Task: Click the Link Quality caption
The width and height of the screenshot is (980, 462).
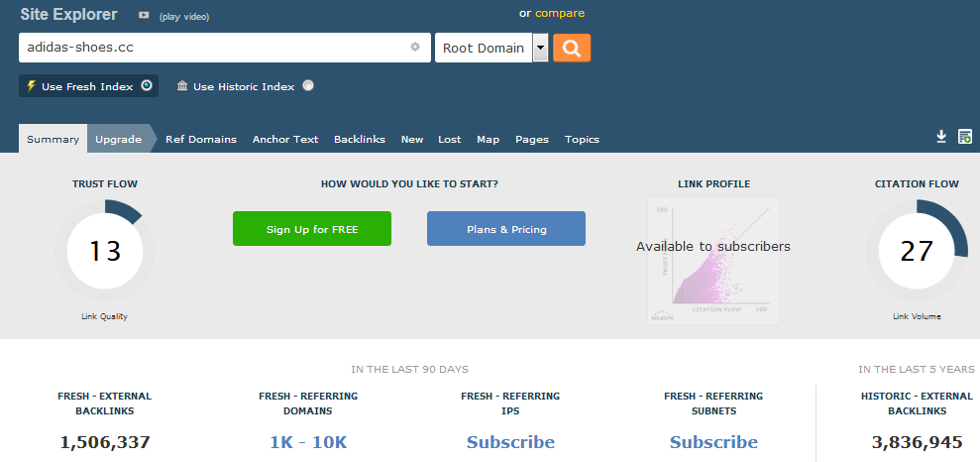Action: coord(104,316)
